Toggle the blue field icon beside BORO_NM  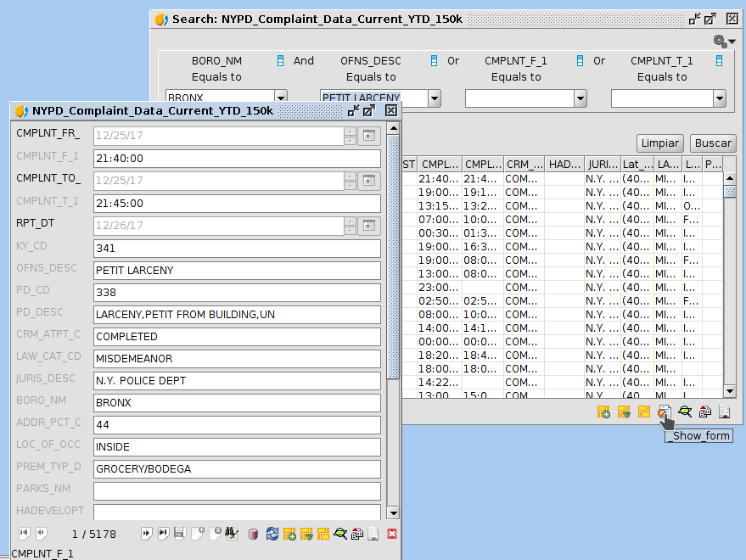[x=281, y=61]
